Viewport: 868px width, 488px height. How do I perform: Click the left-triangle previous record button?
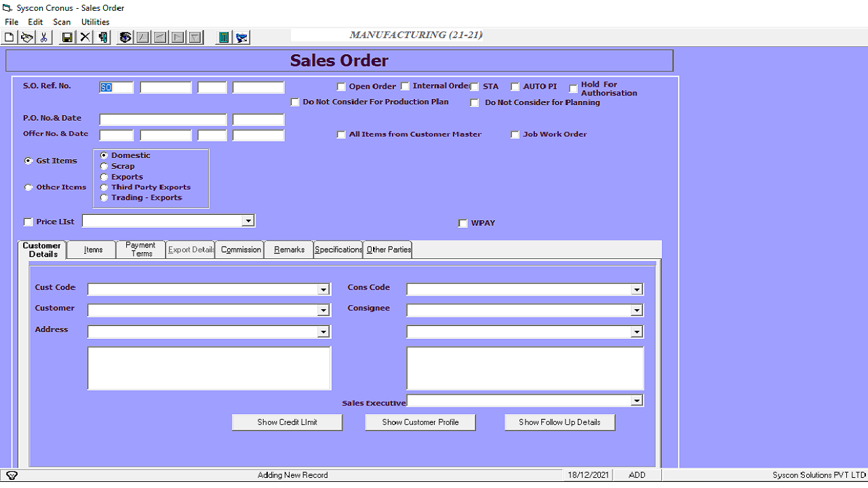[x=161, y=37]
